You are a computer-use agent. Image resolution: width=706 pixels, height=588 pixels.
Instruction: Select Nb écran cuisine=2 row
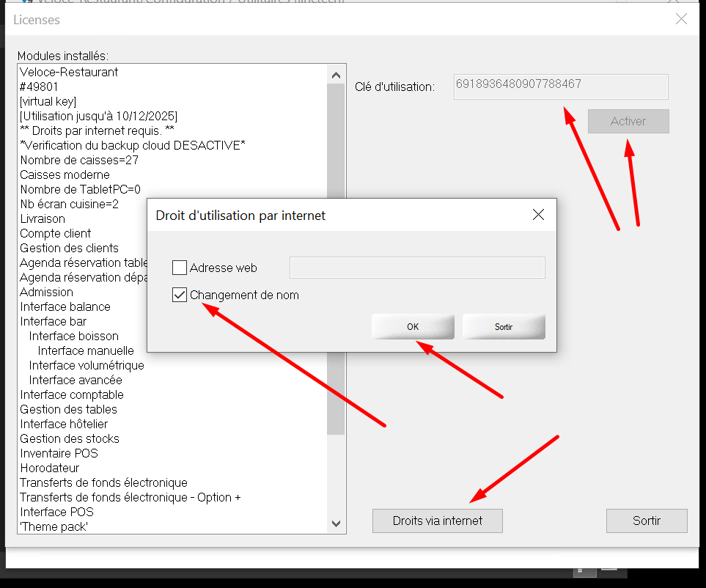pyautogui.click(x=70, y=204)
